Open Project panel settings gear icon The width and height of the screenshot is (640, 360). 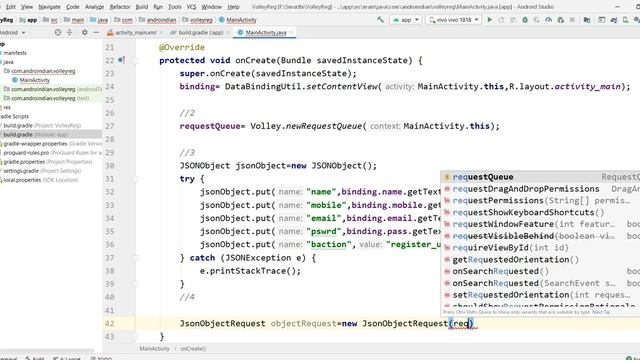(84, 32)
